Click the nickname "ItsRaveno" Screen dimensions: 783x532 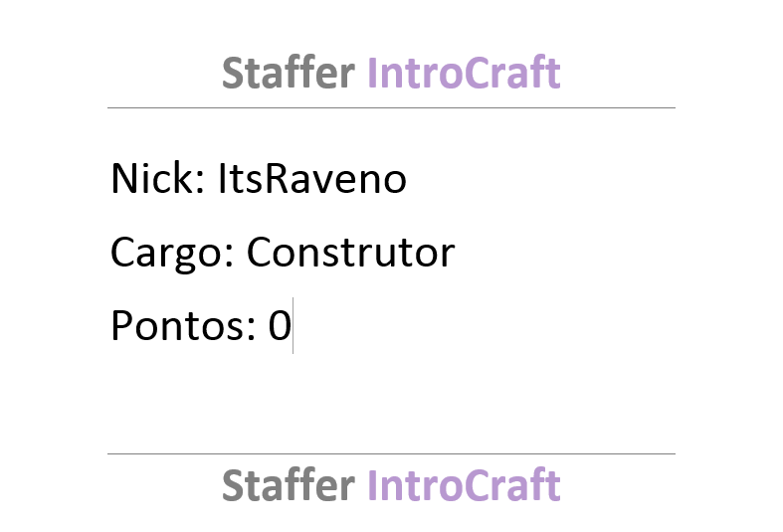click(312, 178)
